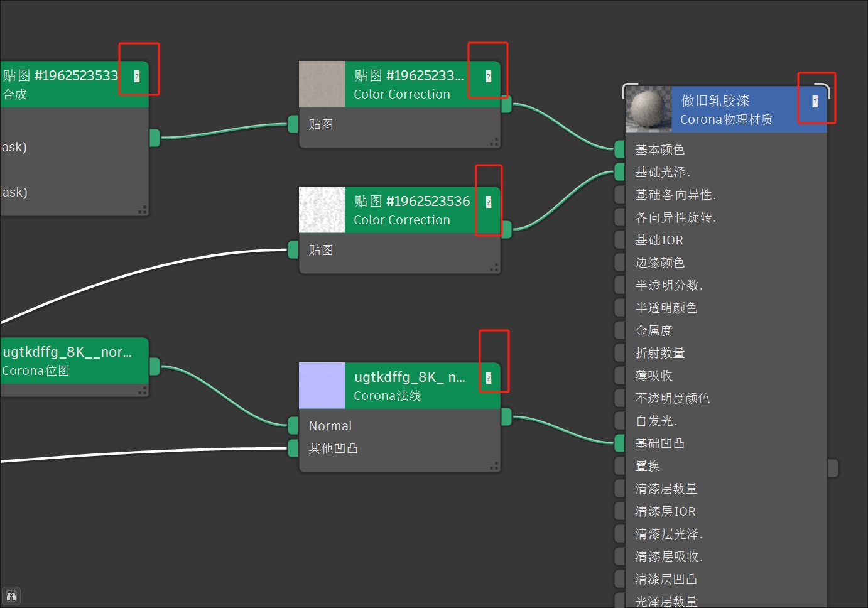Image resolution: width=868 pixels, height=608 pixels.
Task: Click the corner icon on the 做旧乳胶漆 material node
Action: pos(815,102)
